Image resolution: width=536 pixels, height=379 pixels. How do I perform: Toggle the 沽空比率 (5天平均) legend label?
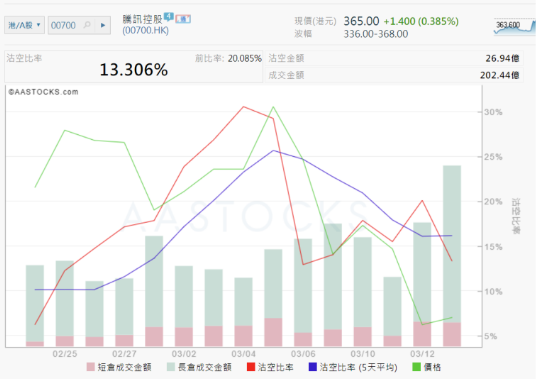pyautogui.click(x=358, y=367)
